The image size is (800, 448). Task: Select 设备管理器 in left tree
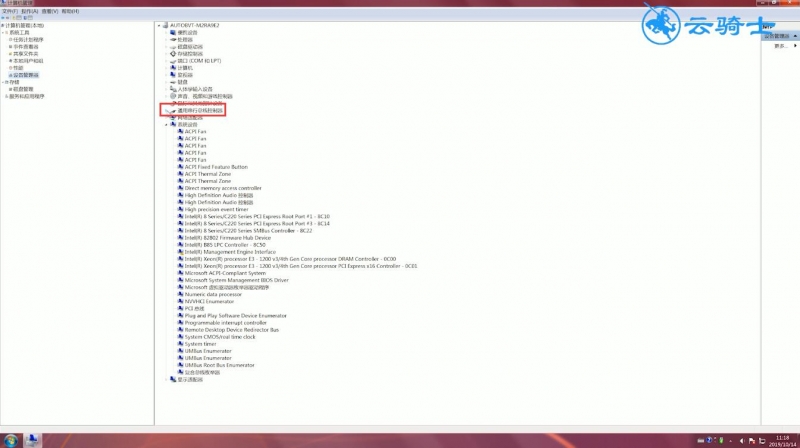point(26,75)
